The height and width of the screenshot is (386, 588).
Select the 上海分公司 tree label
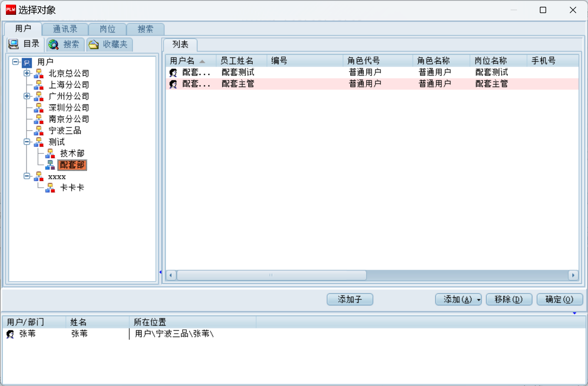(x=69, y=85)
